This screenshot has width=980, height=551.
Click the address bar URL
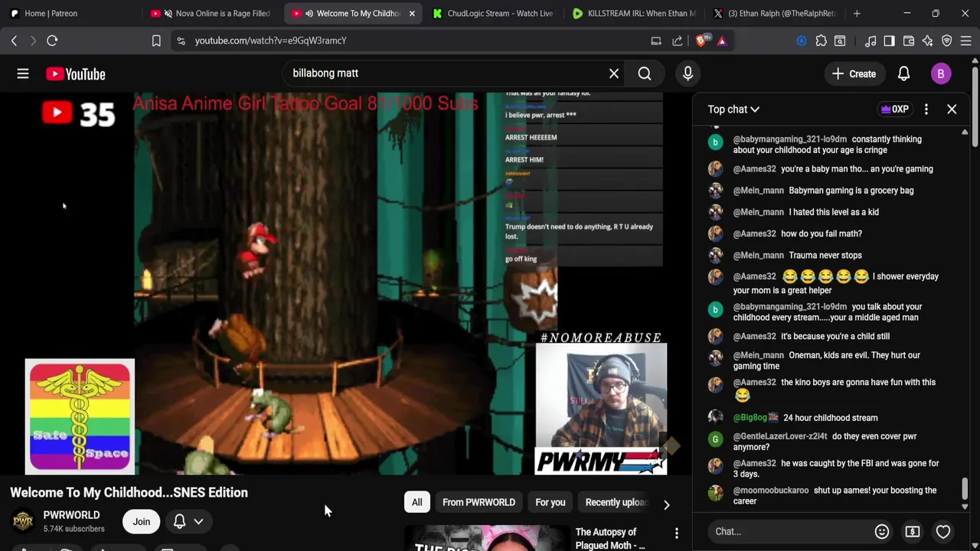pos(270,41)
